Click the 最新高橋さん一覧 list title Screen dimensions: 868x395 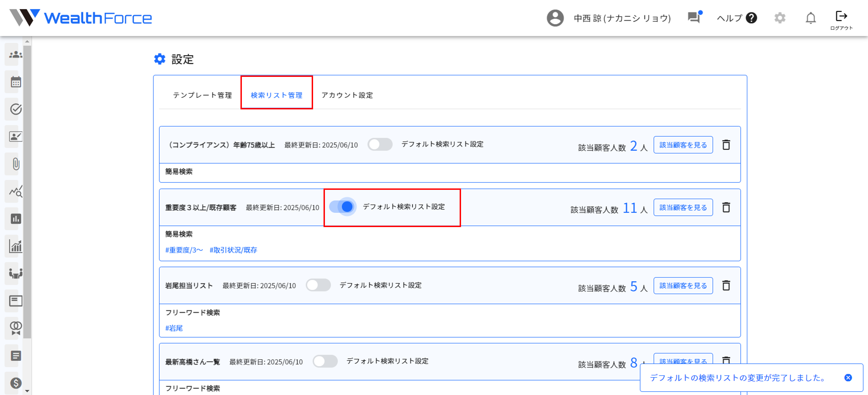click(x=192, y=362)
